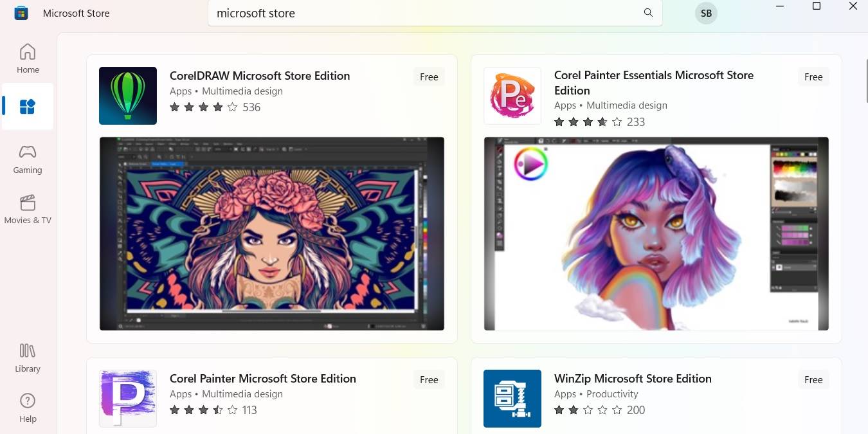Click the search magnifier icon
The height and width of the screenshot is (434, 868).
648,13
